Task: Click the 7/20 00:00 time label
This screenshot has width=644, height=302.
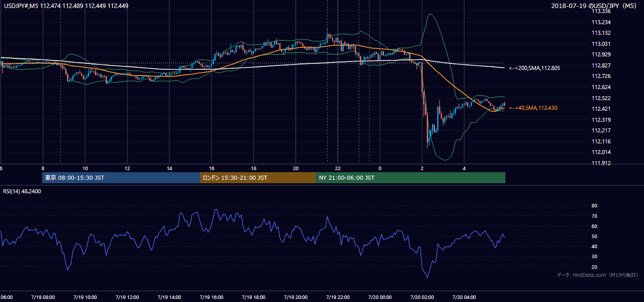Action: coord(379,297)
